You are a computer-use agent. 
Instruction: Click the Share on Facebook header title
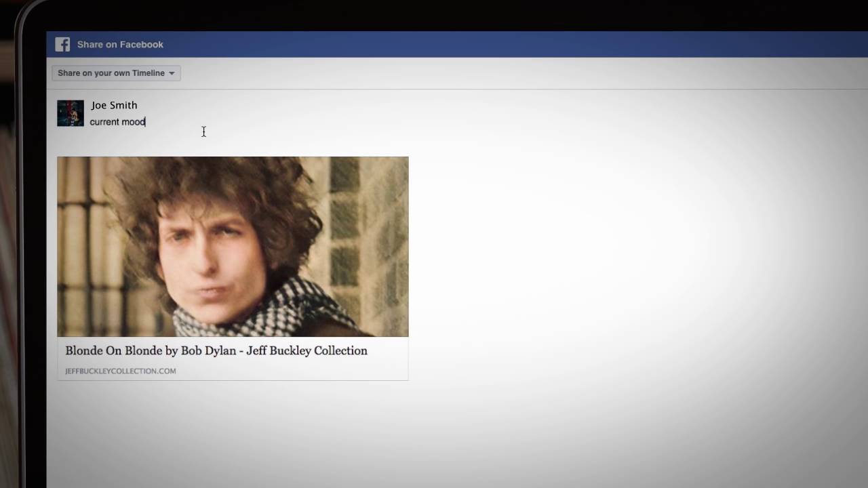tap(120, 45)
